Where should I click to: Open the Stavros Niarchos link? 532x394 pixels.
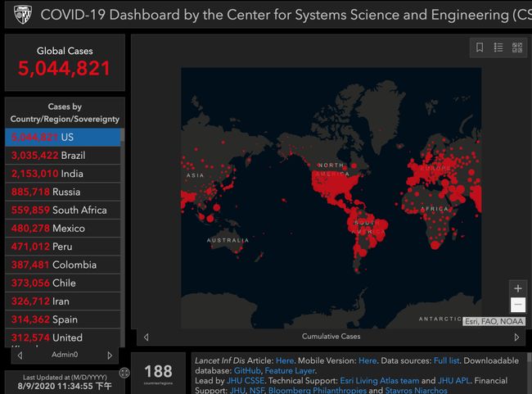[417, 390]
